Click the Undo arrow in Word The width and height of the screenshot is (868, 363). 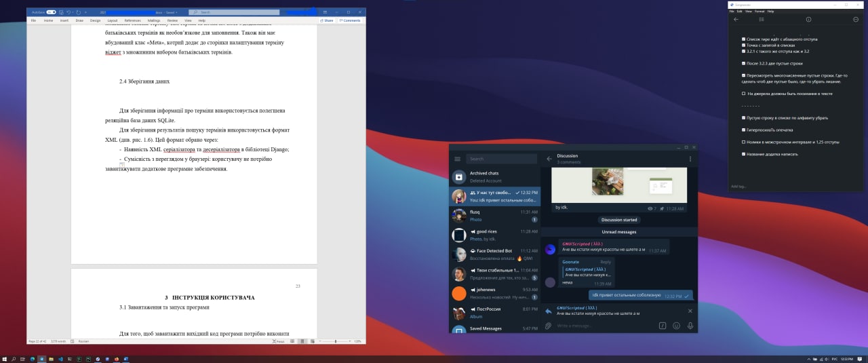coord(68,12)
